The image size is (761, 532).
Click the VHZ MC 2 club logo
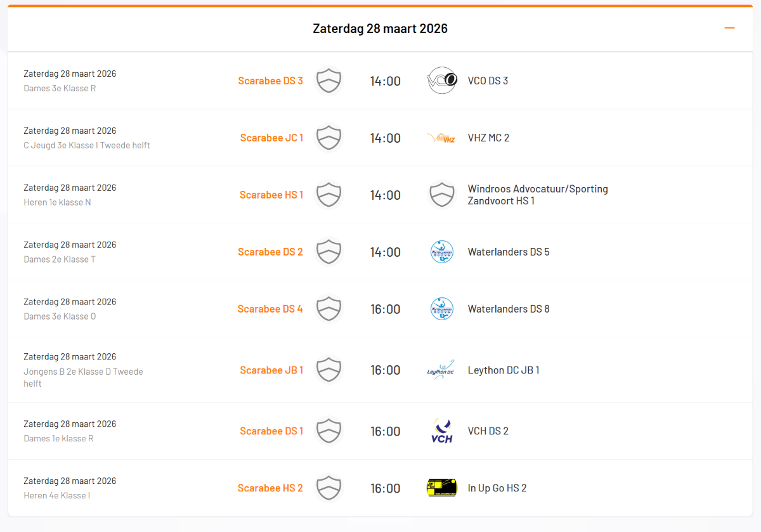(441, 138)
